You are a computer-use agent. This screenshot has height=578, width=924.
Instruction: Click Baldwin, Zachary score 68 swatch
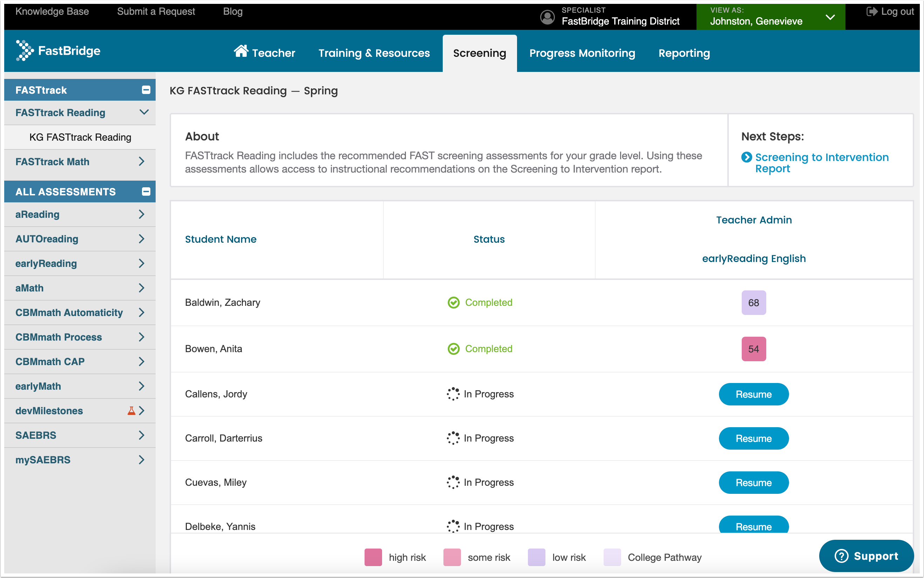tap(753, 302)
